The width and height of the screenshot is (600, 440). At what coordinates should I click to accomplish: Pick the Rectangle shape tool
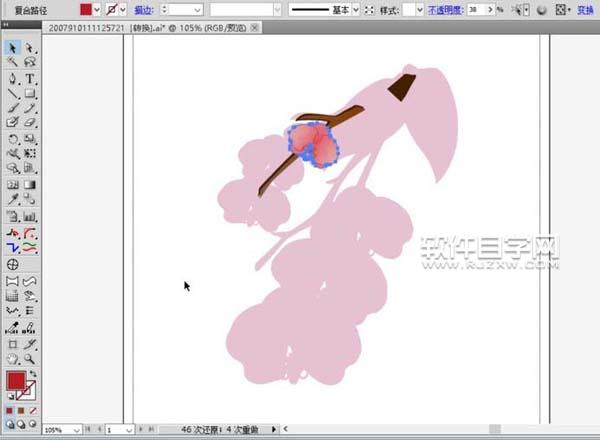tap(30, 93)
